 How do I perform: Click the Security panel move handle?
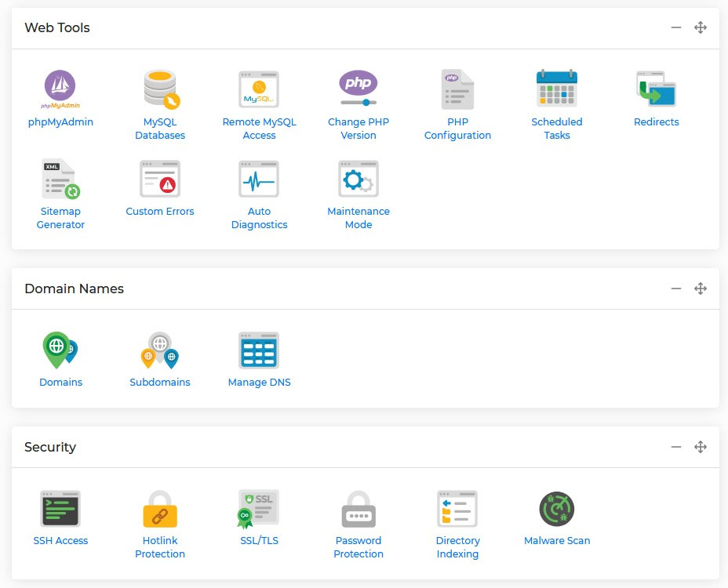(701, 447)
